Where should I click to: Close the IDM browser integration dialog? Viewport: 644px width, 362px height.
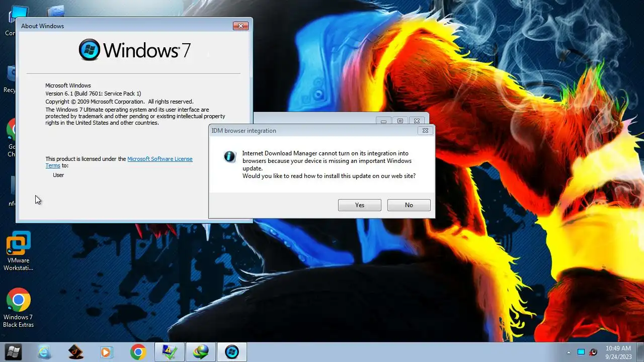(425, 130)
